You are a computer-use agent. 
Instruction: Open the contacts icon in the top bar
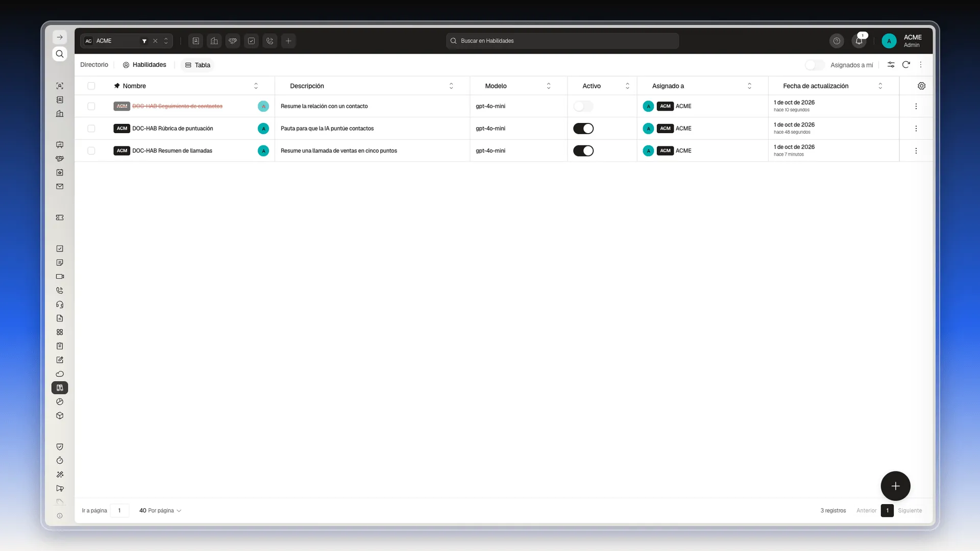[x=195, y=41]
